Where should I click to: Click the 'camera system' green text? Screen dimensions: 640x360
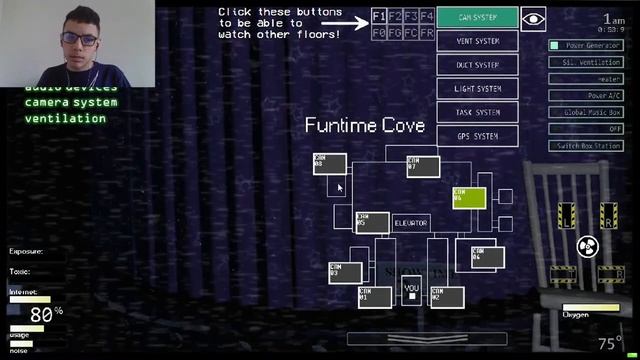point(71,102)
